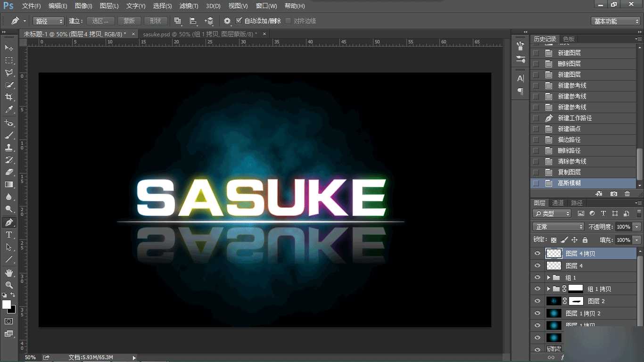Toggle visibility of 组 1 group
The image size is (644, 362).
pyautogui.click(x=537, y=278)
